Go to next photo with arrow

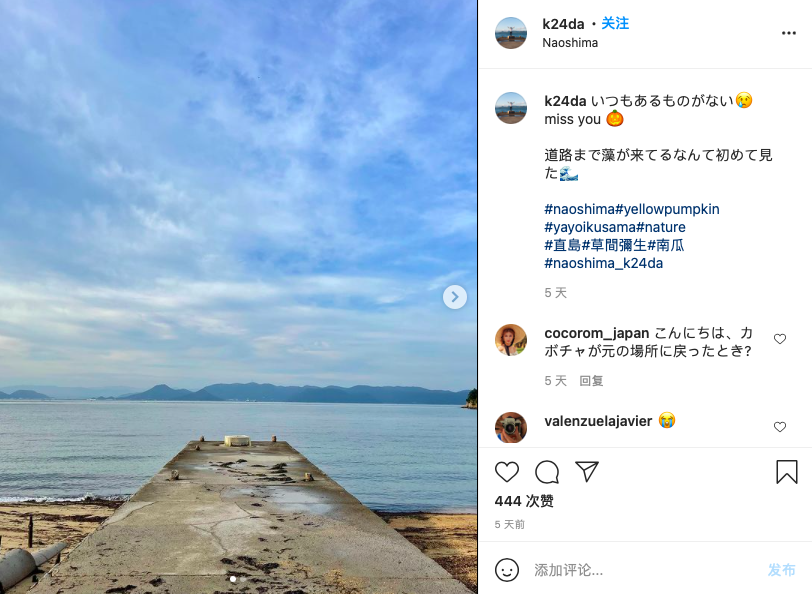pyautogui.click(x=455, y=297)
